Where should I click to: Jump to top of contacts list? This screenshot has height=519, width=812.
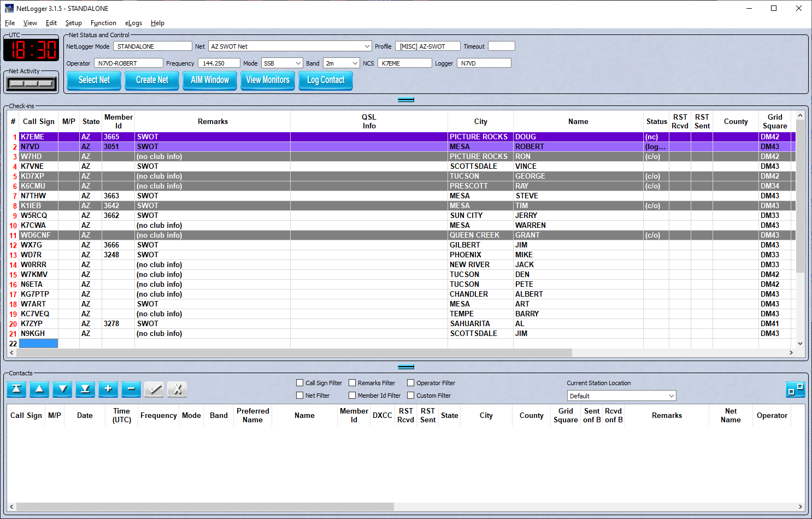click(x=16, y=390)
